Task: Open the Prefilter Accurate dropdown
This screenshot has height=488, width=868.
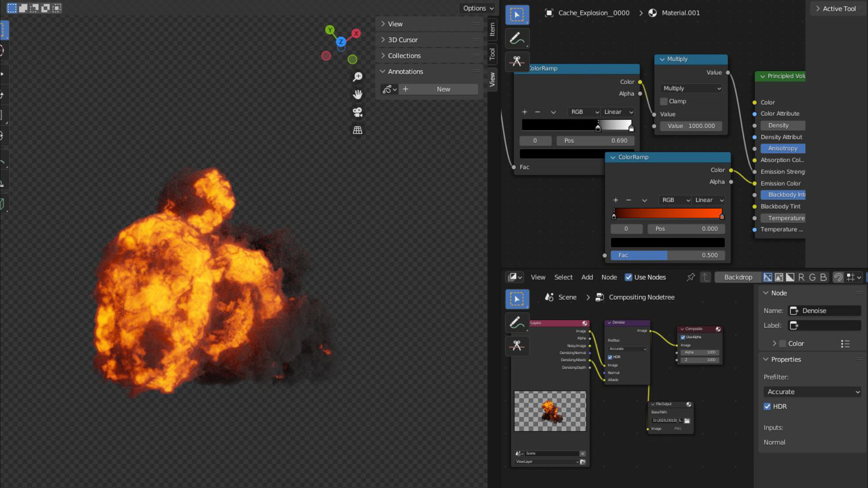Action: click(812, 392)
